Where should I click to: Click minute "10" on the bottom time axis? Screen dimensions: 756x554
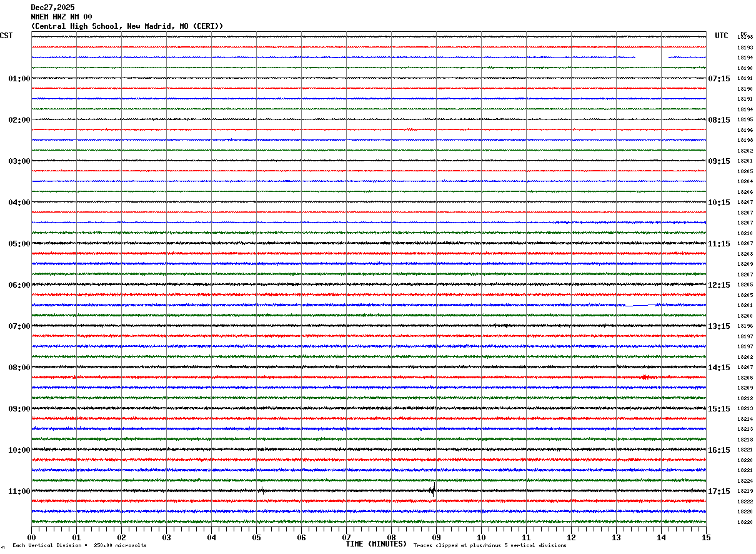(x=481, y=537)
